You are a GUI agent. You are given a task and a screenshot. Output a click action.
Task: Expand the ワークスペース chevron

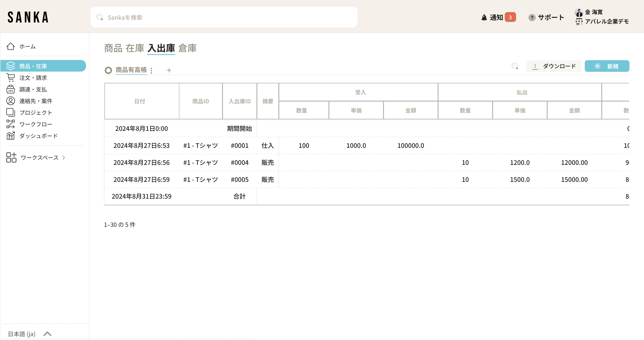point(64,157)
